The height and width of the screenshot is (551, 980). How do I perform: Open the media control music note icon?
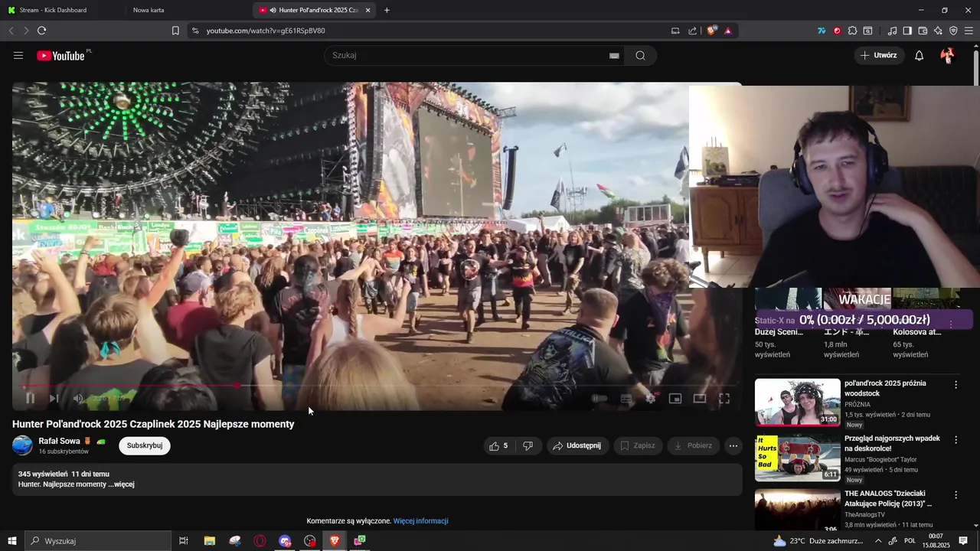coord(892,31)
